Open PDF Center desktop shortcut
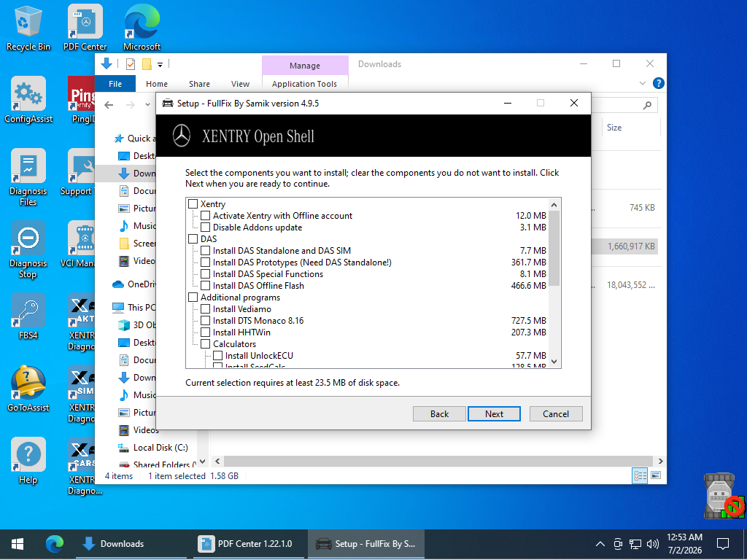Image resolution: width=747 pixels, height=560 pixels. click(x=85, y=28)
